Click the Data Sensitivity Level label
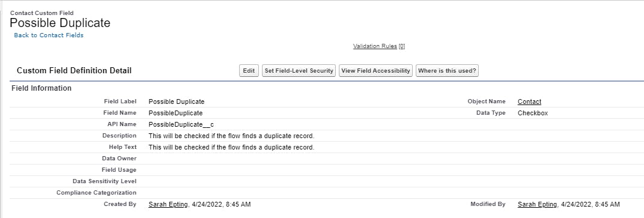 click(x=105, y=181)
